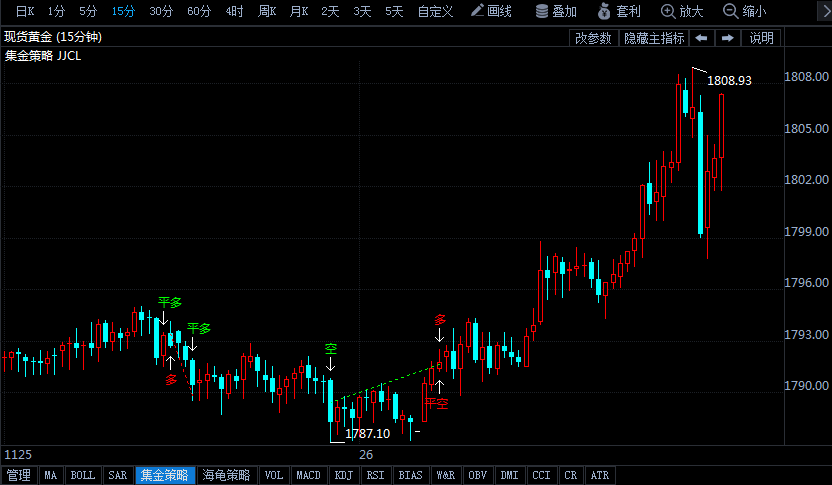Select the MACD indicator tab
Viewport: 832px width, 485px height.
308,475
